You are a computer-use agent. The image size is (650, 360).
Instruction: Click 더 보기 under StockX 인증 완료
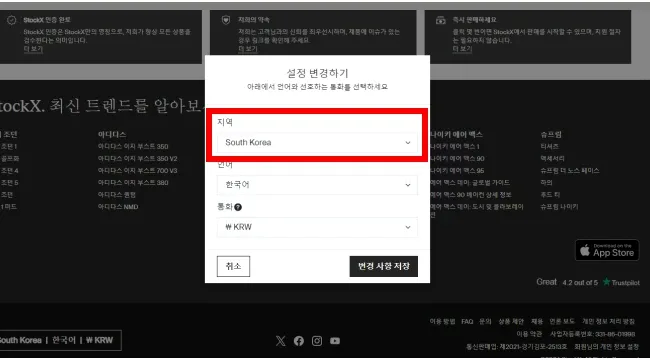pyautogui.click(x=33, y=49)
